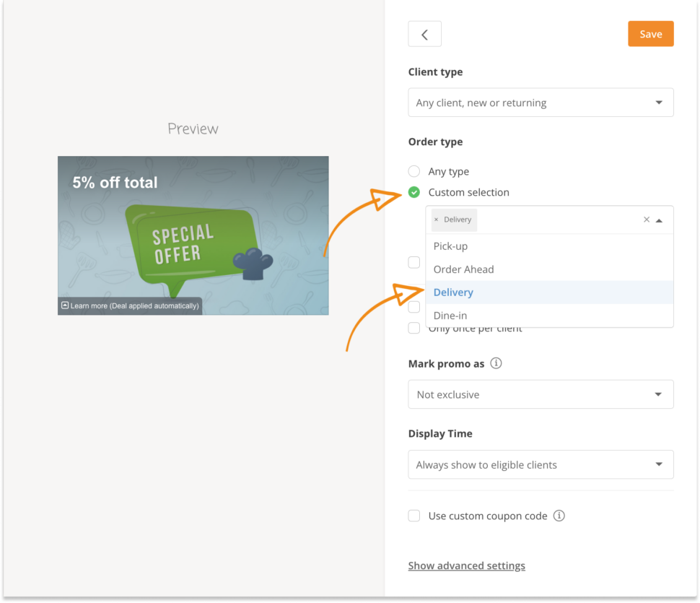The width and height of the screenshot is (700, 603).
Task: Select the Custom selection radio button
Action: 414,192
